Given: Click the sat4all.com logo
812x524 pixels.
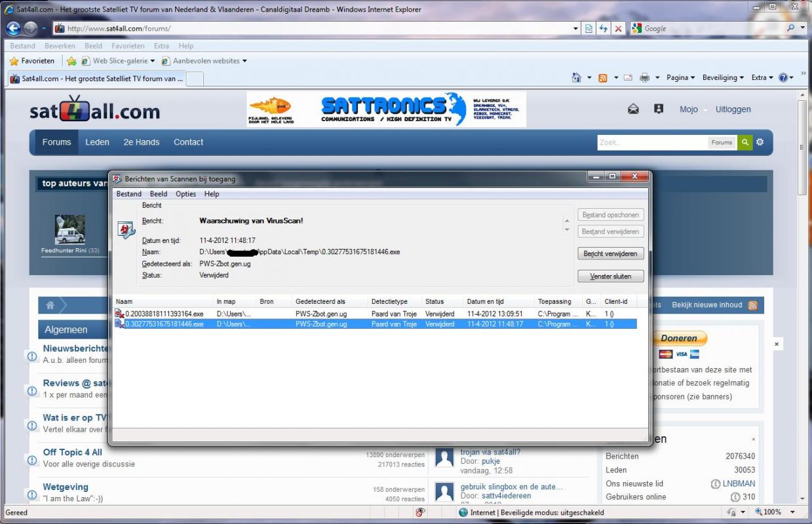Looking at the screenshot, I should 94,110.
